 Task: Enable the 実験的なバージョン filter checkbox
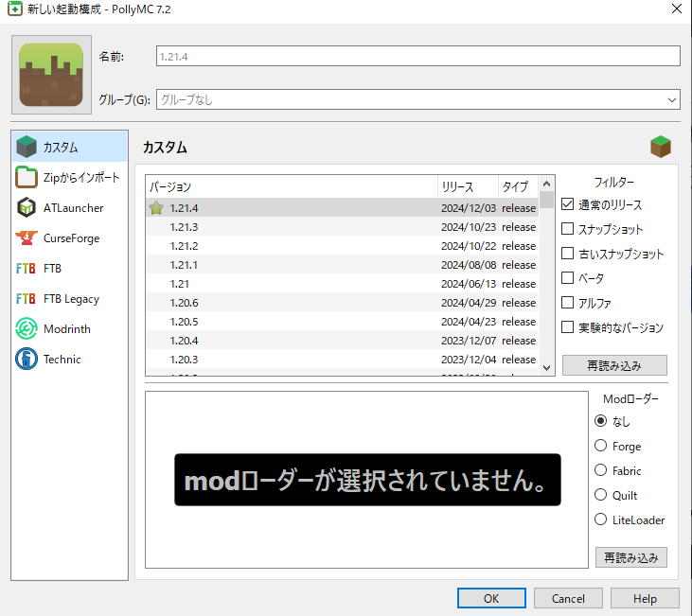pyautogui.click(x=568, y=327)
